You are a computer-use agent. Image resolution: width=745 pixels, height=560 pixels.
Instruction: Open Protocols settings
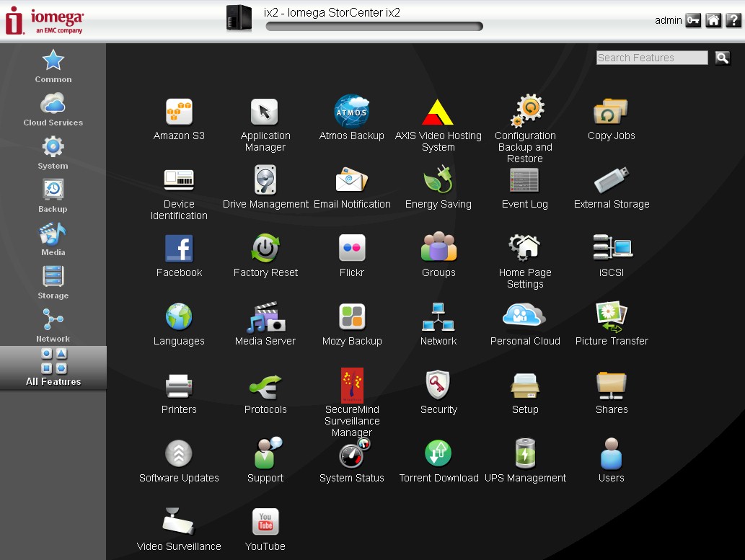265,394
